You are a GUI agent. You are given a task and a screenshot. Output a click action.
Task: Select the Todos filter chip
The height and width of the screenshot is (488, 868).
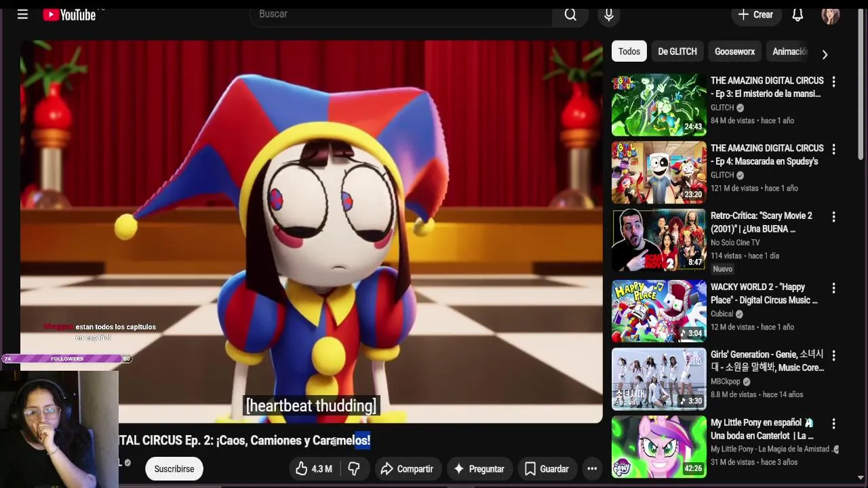pyautogui.click(x=629, y=52)
